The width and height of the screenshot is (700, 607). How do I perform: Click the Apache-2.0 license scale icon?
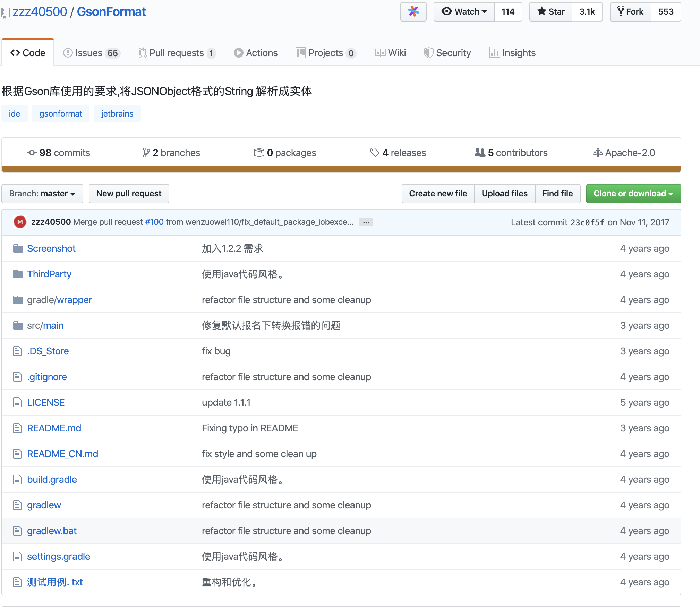coord(597,153)
